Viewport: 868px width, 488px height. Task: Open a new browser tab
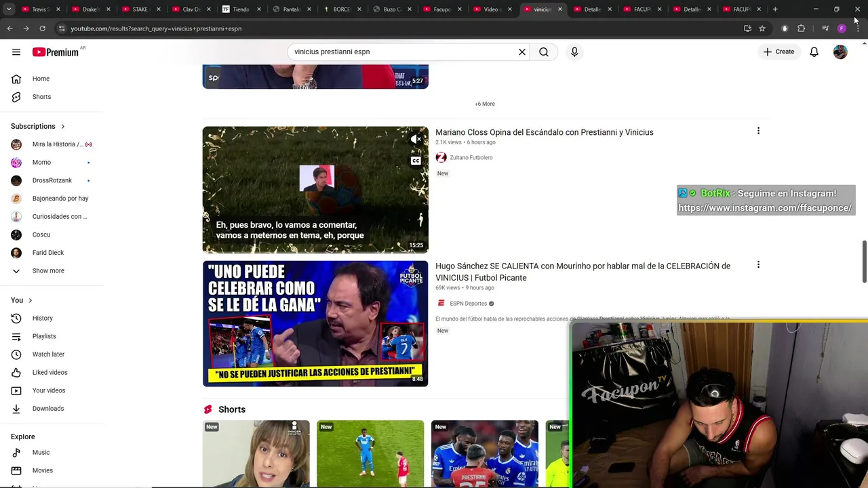coord(775,9)
